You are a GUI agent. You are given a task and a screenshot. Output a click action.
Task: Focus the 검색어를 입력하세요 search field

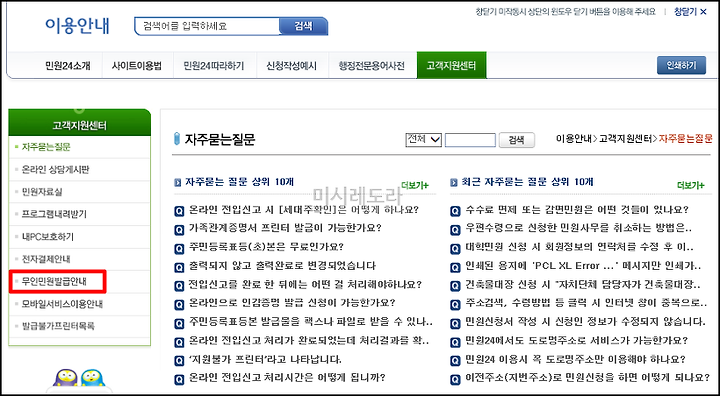click(x=207, y=26)
